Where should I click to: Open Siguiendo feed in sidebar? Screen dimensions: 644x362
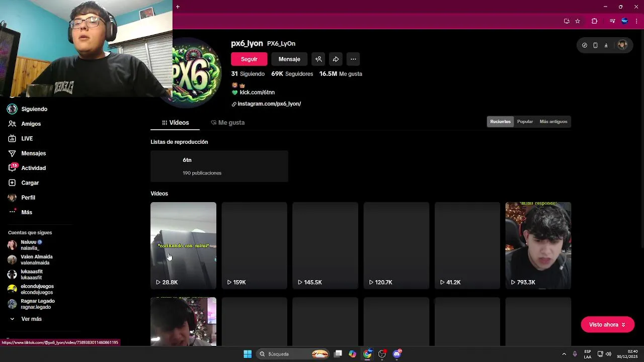(28, 109)
